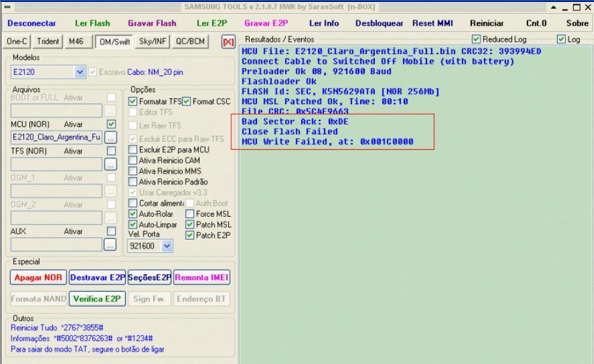Screen dimensions: 594x364
Task: Click MCU (NOR) file path field
Action: coord(57,137)
